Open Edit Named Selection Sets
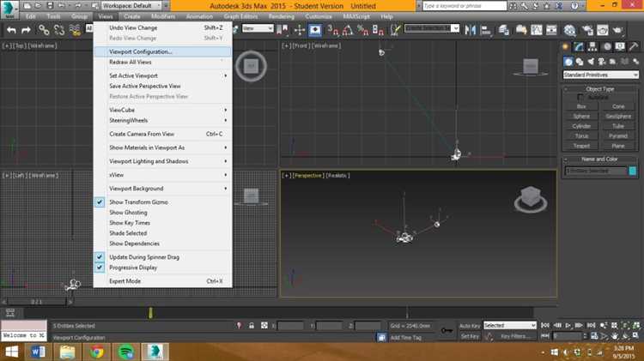This screenshot has height=361, width=644. (396, 29)
